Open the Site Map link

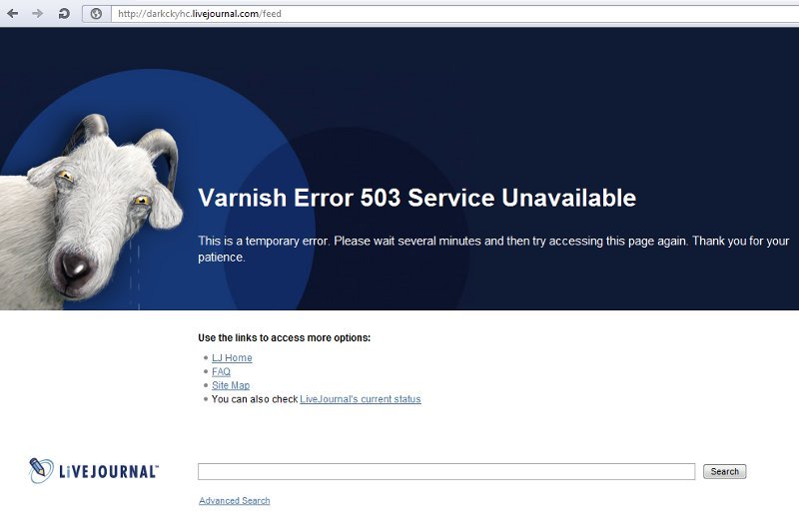pyautogui.click(x=231, y=385)
